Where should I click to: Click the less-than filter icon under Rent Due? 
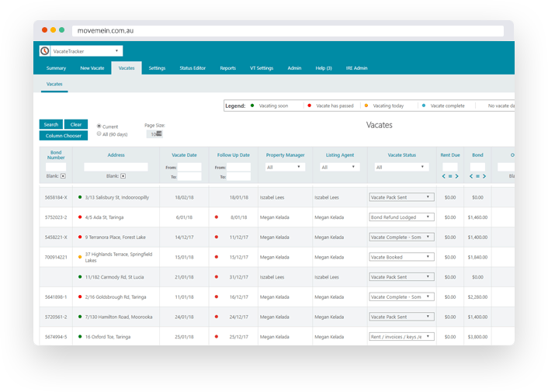coord(443,176)
